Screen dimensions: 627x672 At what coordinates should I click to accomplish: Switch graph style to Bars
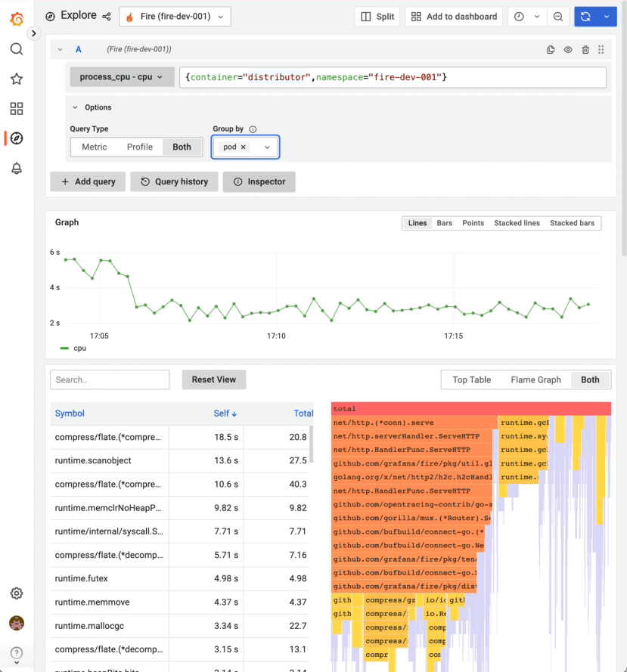click(x=444, y=222)
